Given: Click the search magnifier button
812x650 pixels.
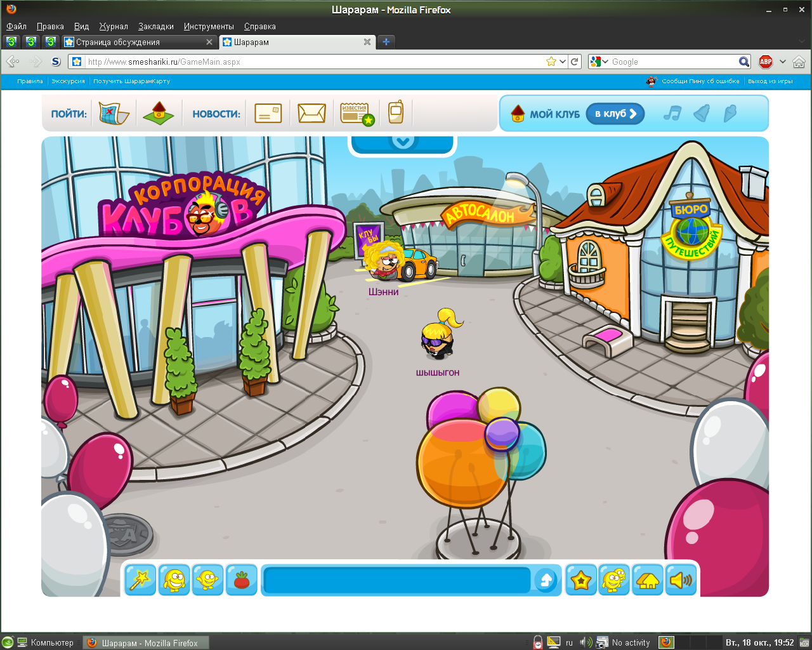Looking at the screenshot, I should point(745,62).
